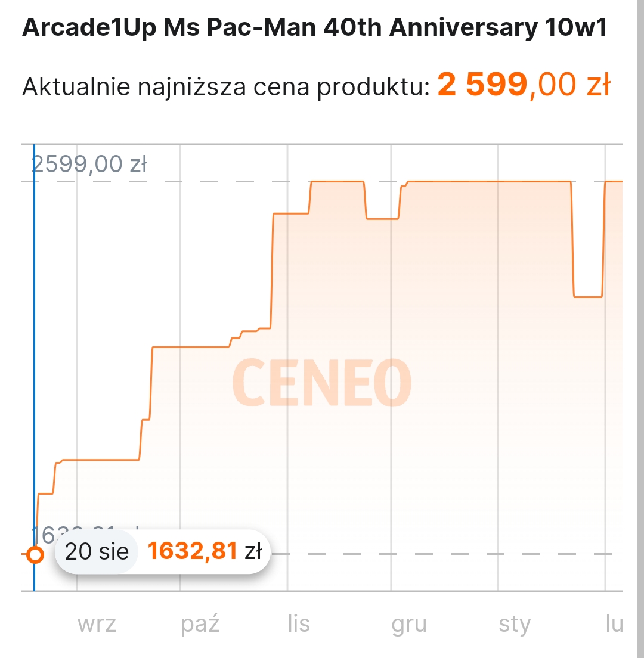This screenshot has width=644, height=658.
Task: Click the short price dip before 'gru' gridline
Action: 382,219
